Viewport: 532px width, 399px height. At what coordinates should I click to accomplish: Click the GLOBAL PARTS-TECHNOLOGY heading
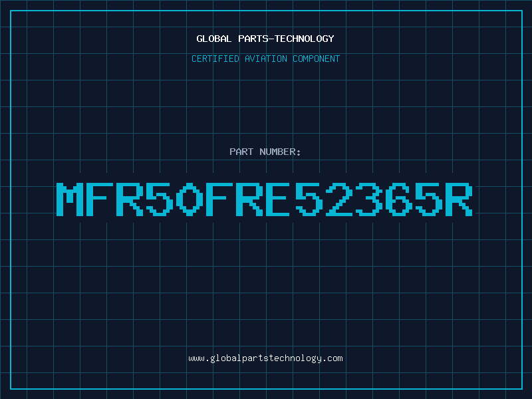pos(265,39)
